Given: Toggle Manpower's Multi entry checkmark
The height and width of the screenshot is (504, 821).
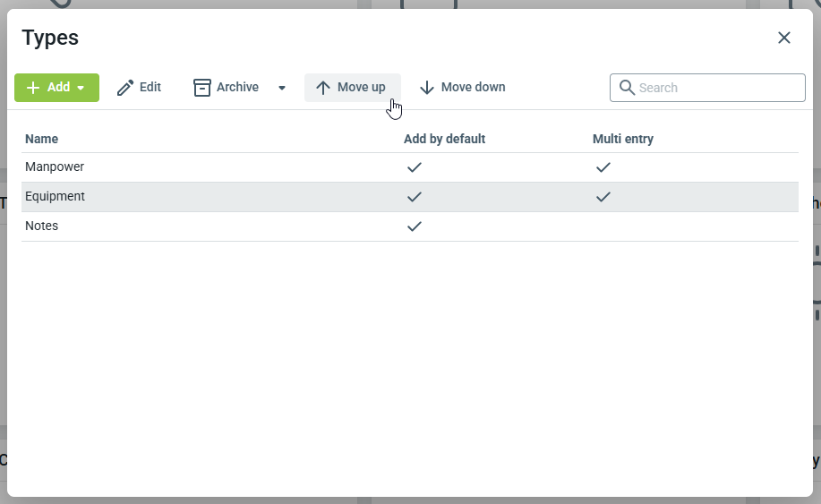Looking at the screenshot, I should [603, 167].
